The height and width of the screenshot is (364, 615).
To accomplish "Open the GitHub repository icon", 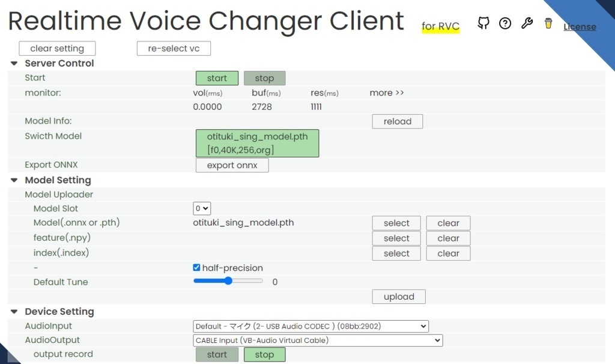I will [x=483, y=23].
